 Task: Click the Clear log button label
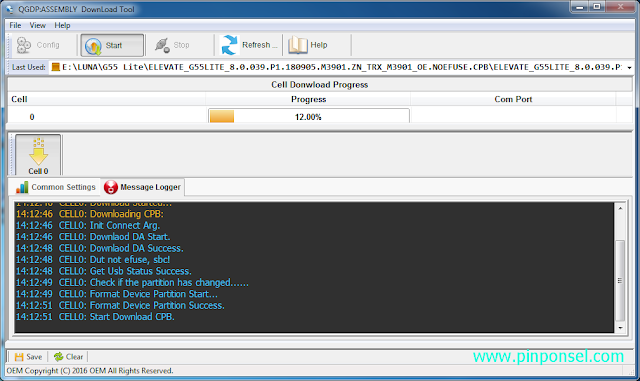(74, 357)
